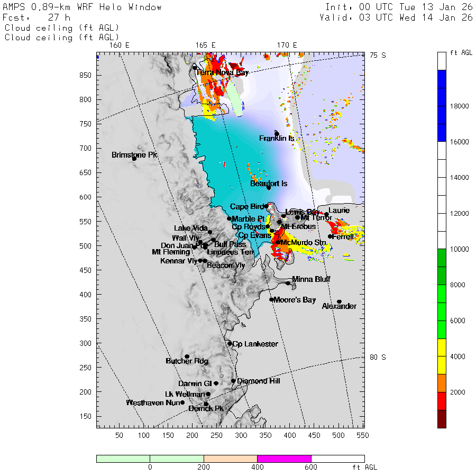Click the Butcher Rdg station dot
476x476 pixels.
[x=187, y=356]
